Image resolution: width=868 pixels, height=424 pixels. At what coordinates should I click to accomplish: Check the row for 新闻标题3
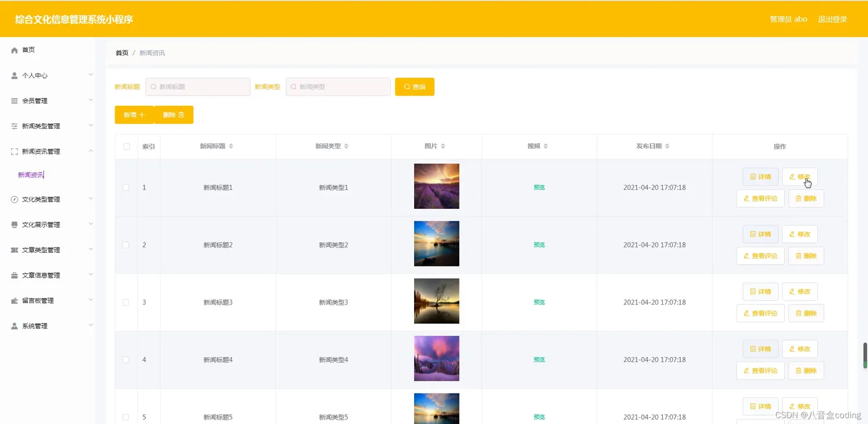[126, 303]
